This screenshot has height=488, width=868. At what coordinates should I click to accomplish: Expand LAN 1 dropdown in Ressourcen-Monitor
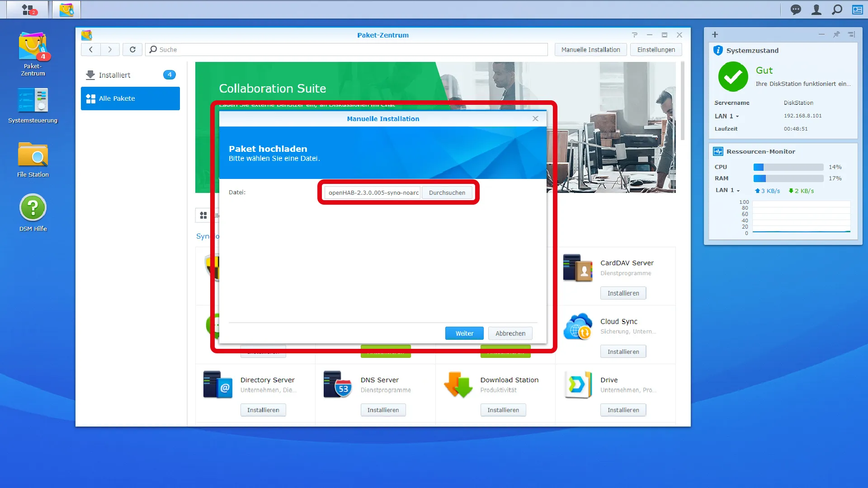[728, 190]
